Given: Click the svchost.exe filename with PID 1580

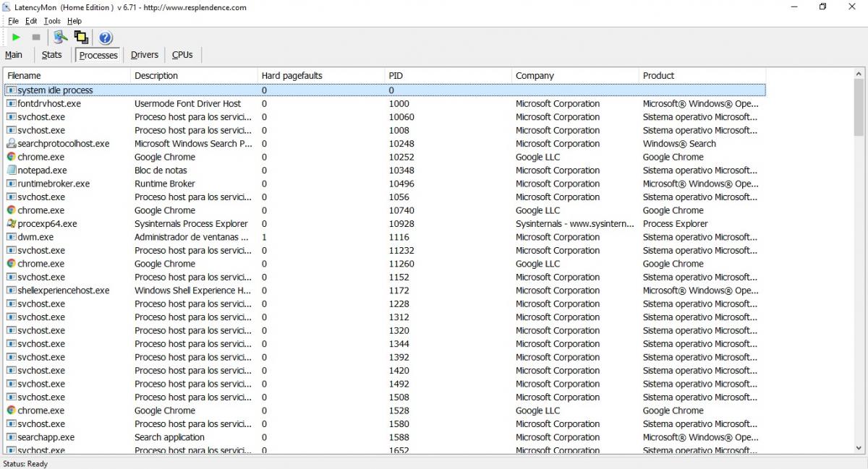Looking at the screenshot, I should click(41, 424).
